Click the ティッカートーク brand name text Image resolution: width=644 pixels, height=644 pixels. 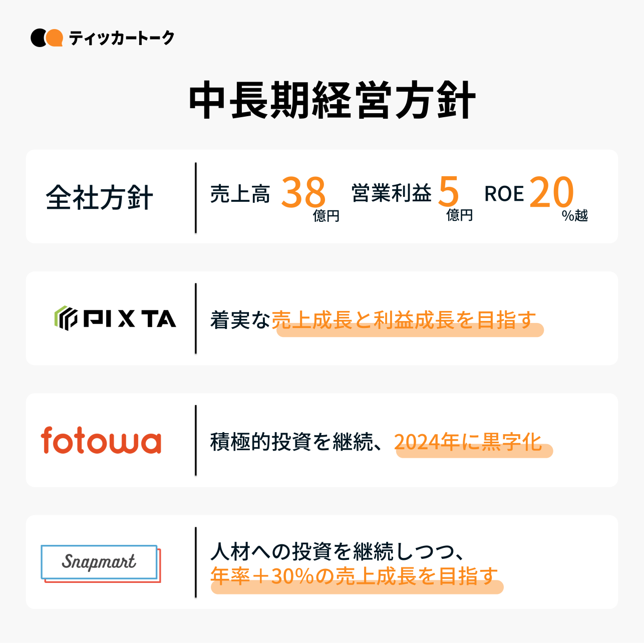pos(122,38)
